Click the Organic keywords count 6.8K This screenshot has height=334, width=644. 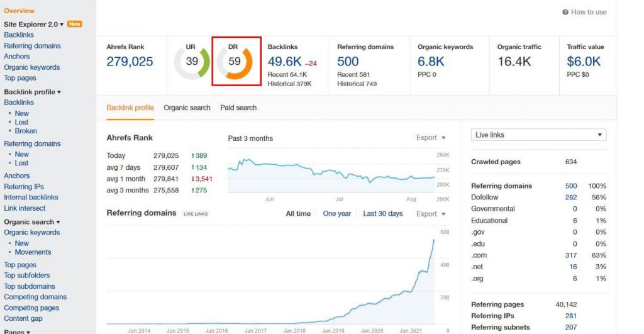point(431,62)
